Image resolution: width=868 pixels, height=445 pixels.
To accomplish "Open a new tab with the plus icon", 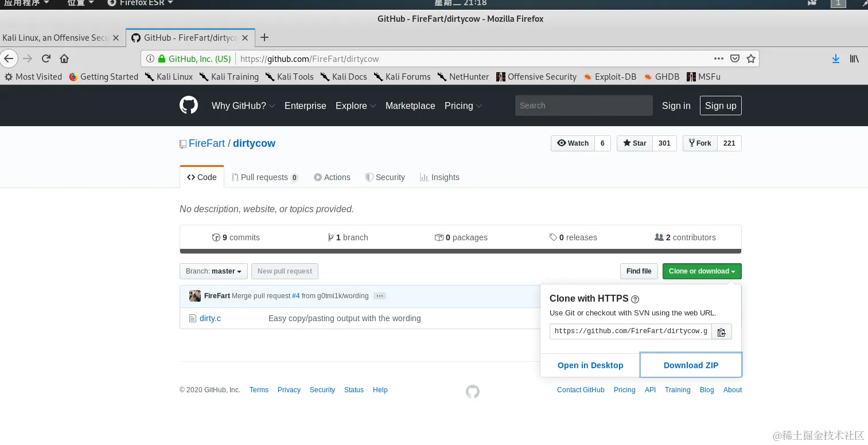I will click(264, 37).
